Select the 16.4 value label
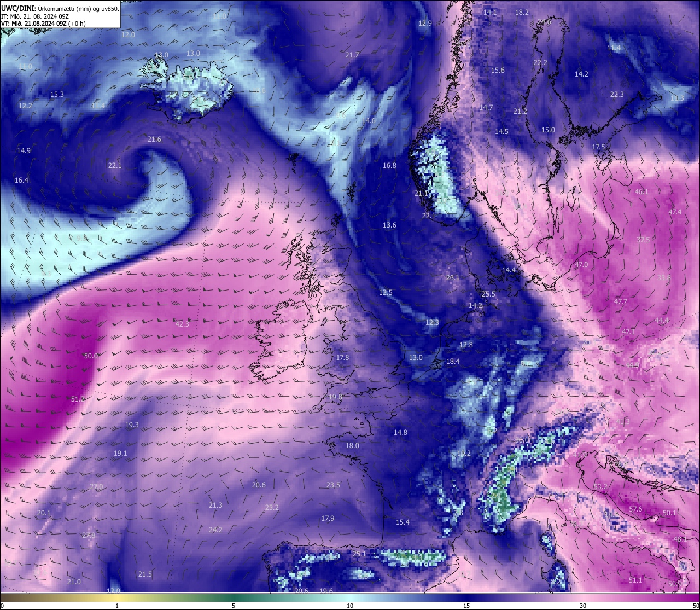Viewport: 700px width, 610px height. tap(21, 180)
